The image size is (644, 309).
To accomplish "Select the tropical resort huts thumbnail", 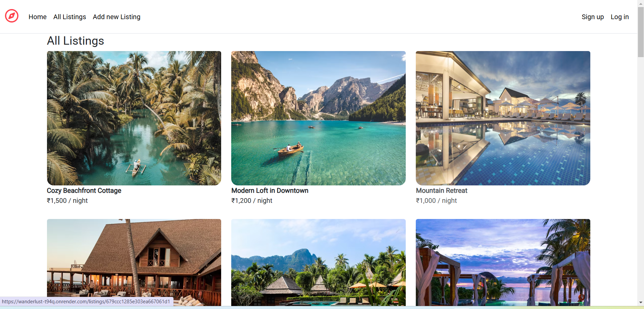I will [318, 262].
